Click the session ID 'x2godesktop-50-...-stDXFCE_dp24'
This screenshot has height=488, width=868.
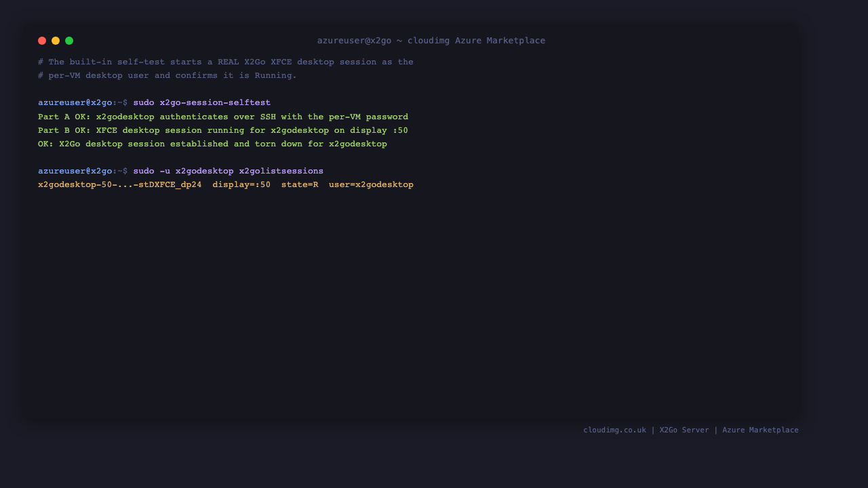120,184
